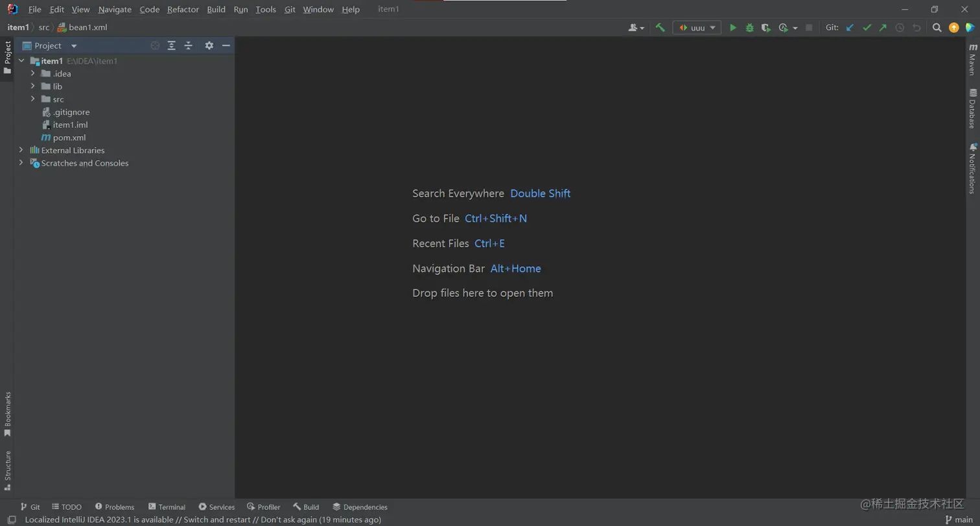Open the Profiler tool window
The height and width of the screenshot is (526, 980).
(x=264, y=507)
